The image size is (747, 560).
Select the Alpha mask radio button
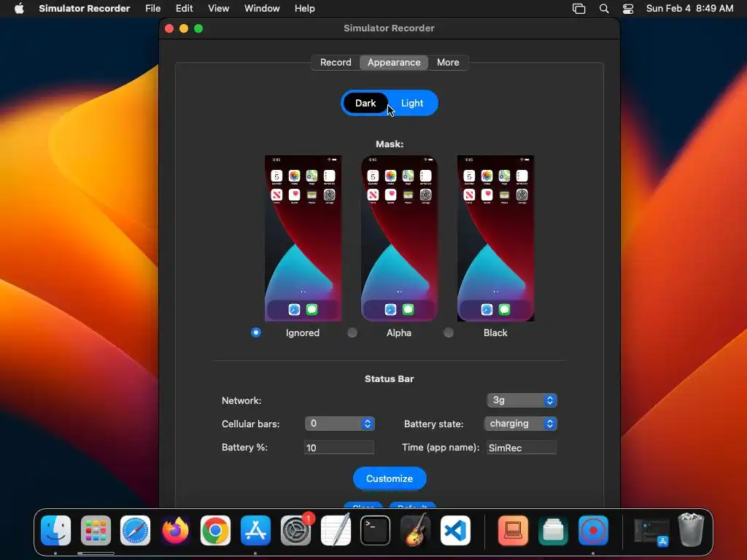pos(352,332)
